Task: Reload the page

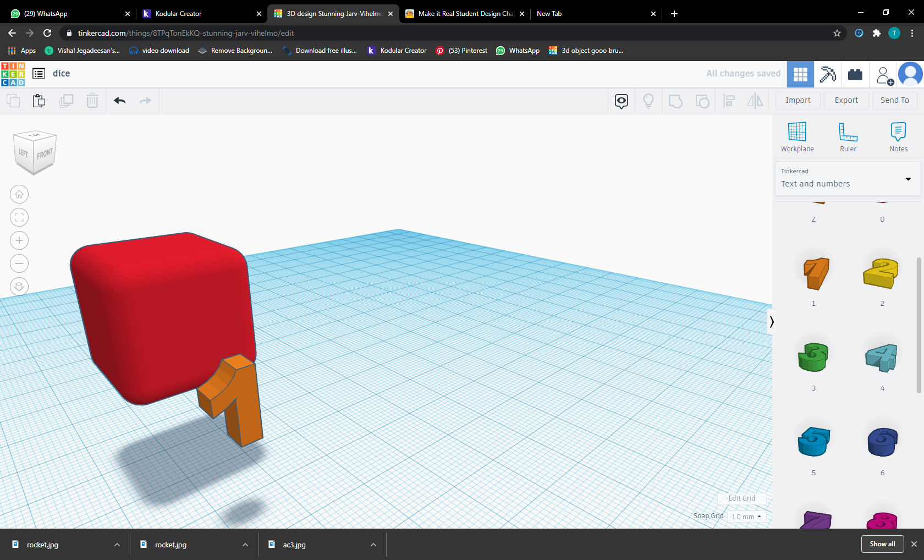Action: coord(47,33)
